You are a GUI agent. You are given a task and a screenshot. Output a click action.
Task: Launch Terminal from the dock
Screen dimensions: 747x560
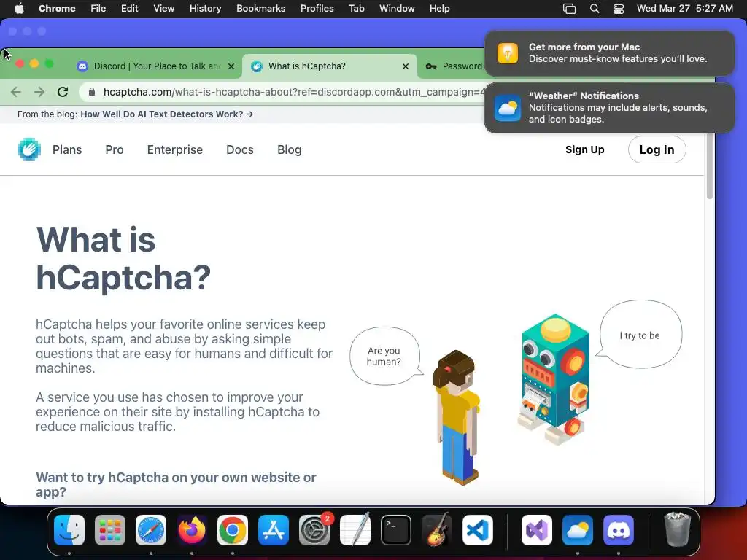pyautogui.click(x=396, y=530)
